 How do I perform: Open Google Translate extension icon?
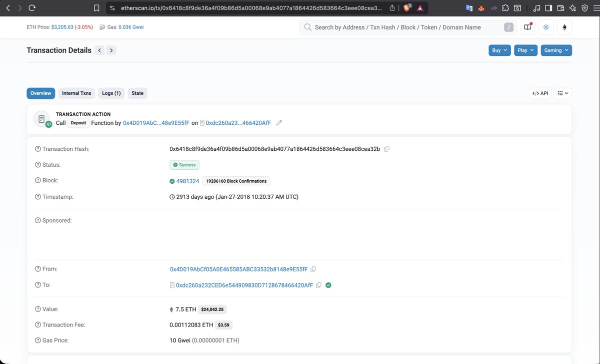(469, 8)
